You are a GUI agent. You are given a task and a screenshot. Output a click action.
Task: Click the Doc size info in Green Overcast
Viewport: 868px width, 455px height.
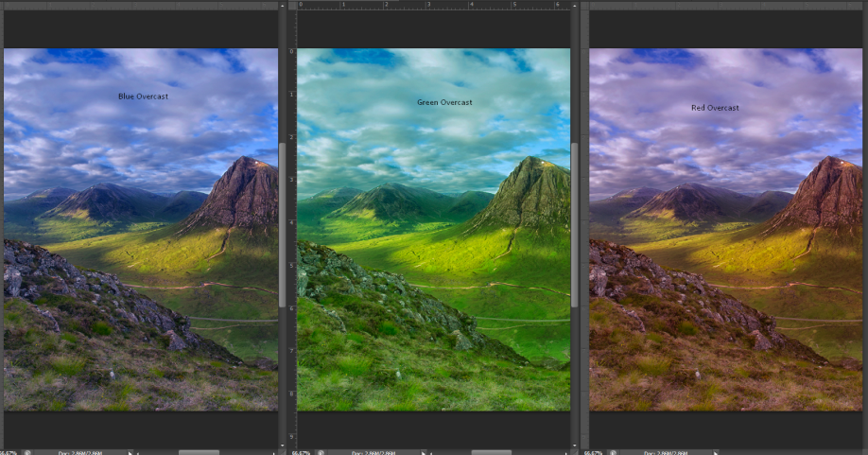click(373, 452)
